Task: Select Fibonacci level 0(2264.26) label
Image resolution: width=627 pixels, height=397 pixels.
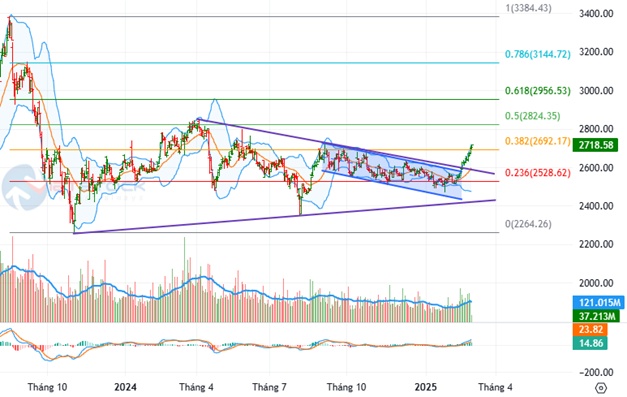Action: point(528,224)
